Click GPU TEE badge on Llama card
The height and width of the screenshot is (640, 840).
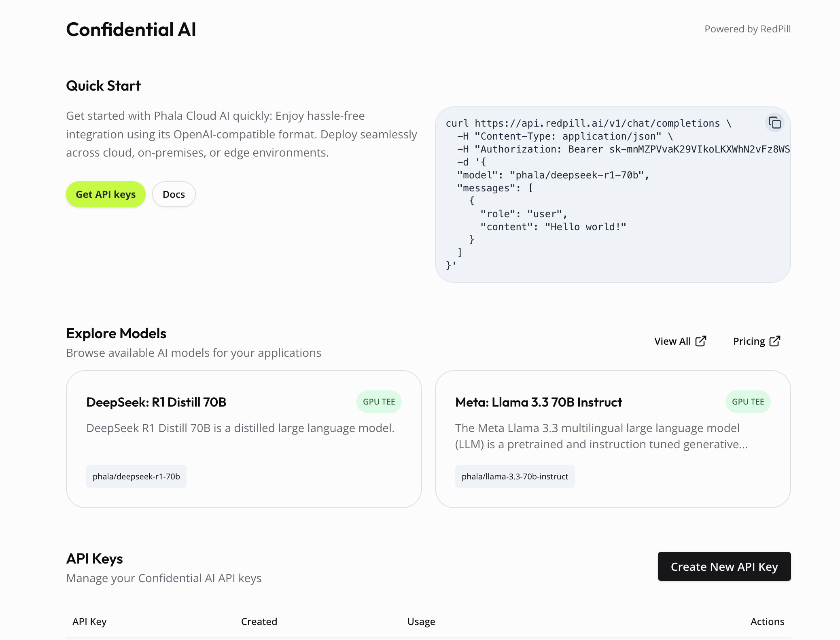[748, 402]
